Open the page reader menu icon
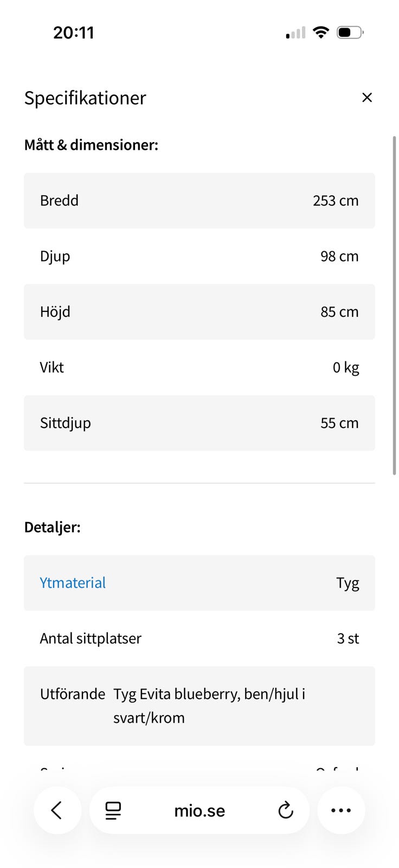This screenshot has width=399, height=868. click(x=113, y=810)
